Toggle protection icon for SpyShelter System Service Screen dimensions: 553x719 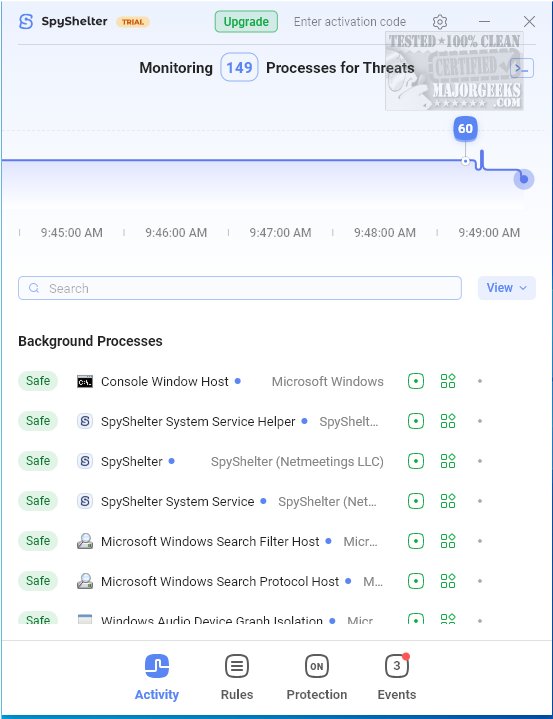pos(416,501)
